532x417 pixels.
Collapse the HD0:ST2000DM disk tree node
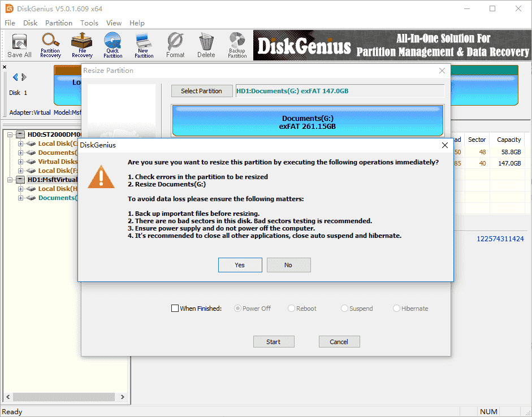click(10, 134)
